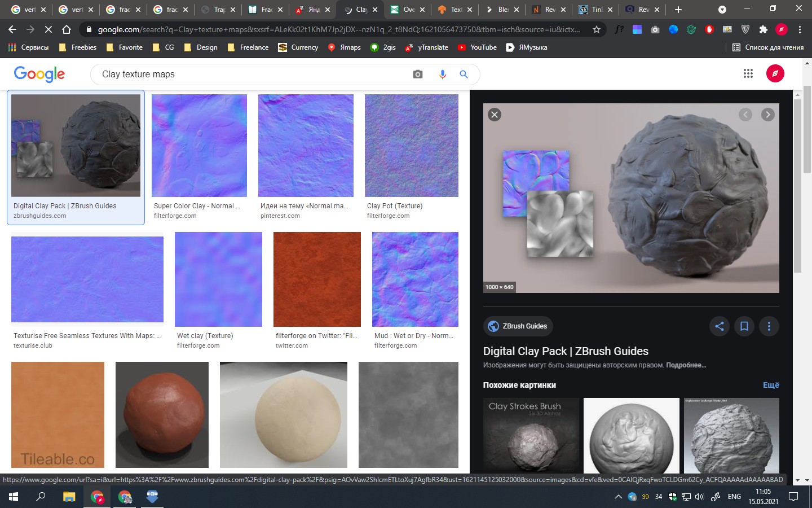Open Chrome extensions puzzle icon

(x=764, y=29)
